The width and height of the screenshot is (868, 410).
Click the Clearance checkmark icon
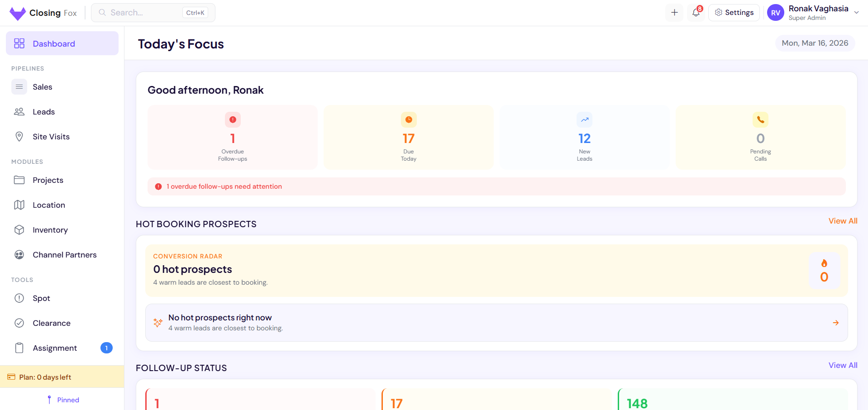tap(19, 323)
